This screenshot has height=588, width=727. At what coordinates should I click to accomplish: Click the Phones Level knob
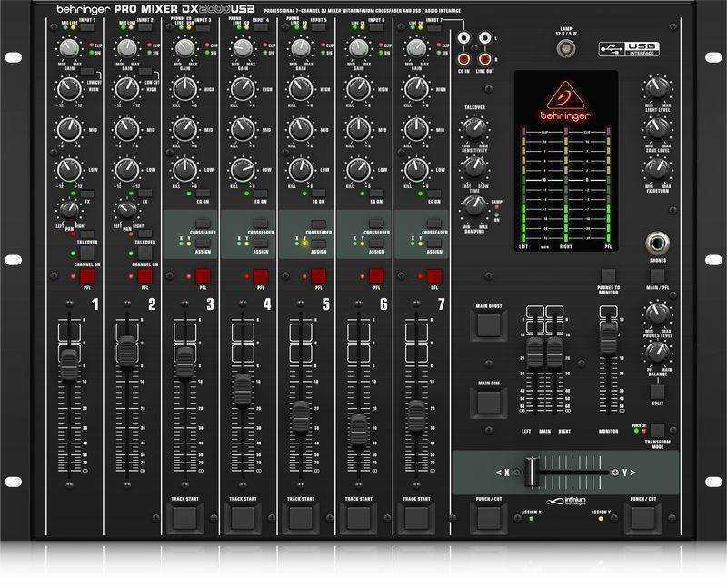point(657,313)
